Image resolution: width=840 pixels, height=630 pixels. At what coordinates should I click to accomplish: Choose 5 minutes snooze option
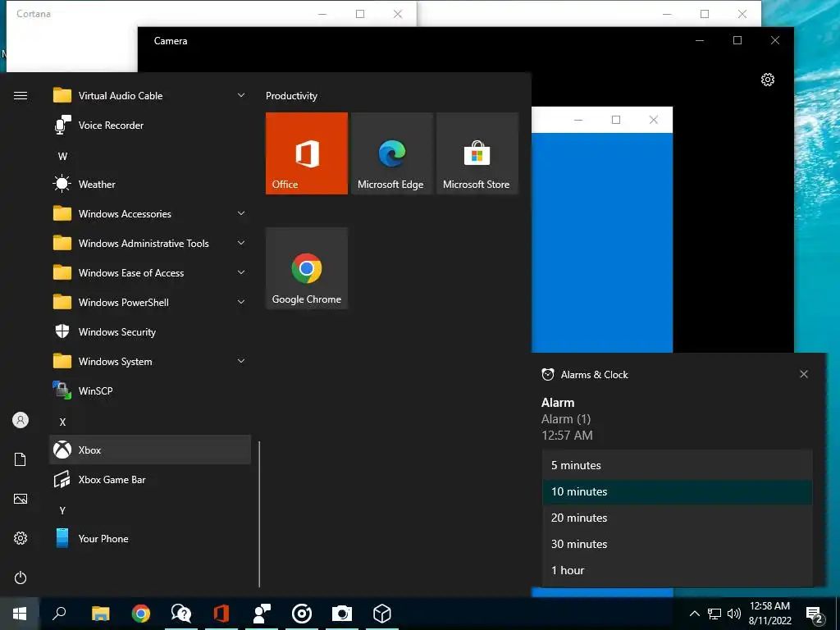point(677,465)
